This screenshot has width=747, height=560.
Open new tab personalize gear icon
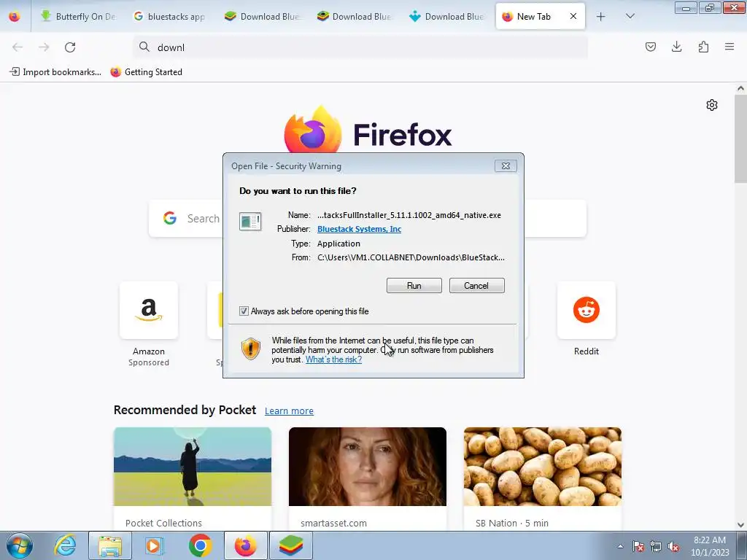click(712, 105)
